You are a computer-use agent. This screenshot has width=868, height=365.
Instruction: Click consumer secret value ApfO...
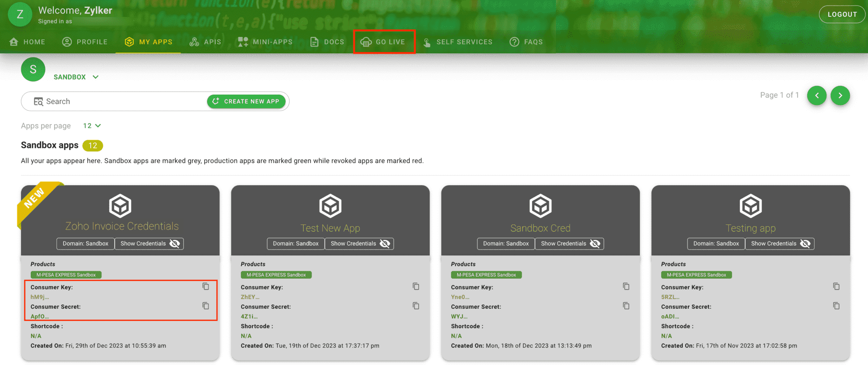point(39,317)
